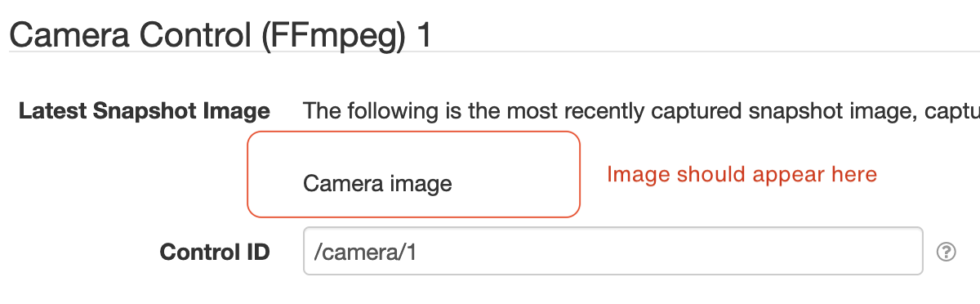Click the red 'Image should appear here' note
This screenshot has height=304, width=980.
click(742, 174)
